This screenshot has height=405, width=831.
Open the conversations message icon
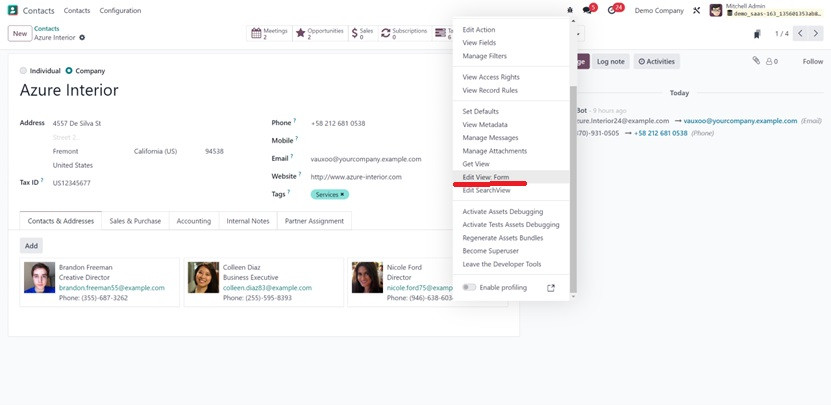coord(587,10)
